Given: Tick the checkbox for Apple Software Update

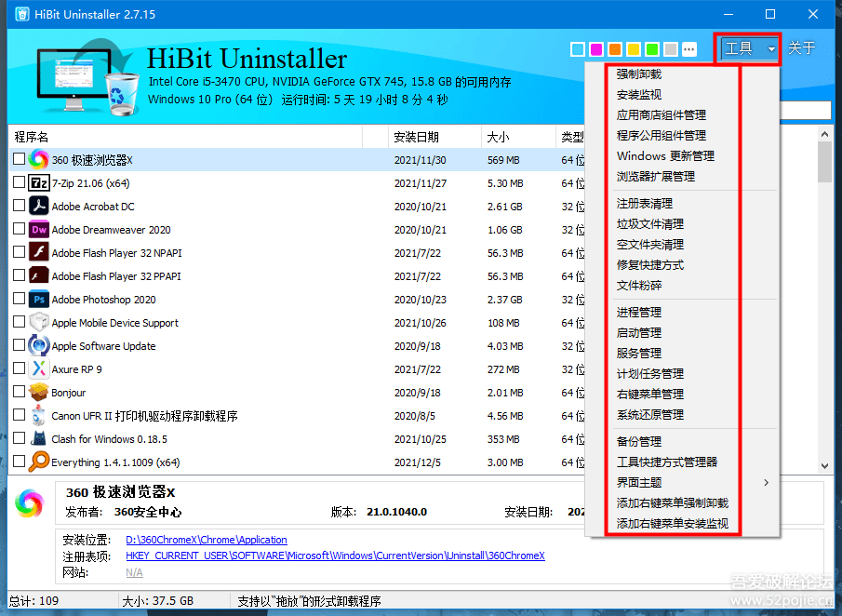Looking at the screenshot, I should [x=19, y=344].
